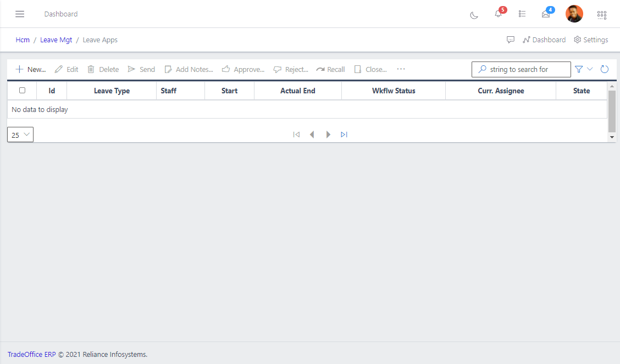
Task: Refresh the Leave Apps grid
Action: click(x=604, y=69)
